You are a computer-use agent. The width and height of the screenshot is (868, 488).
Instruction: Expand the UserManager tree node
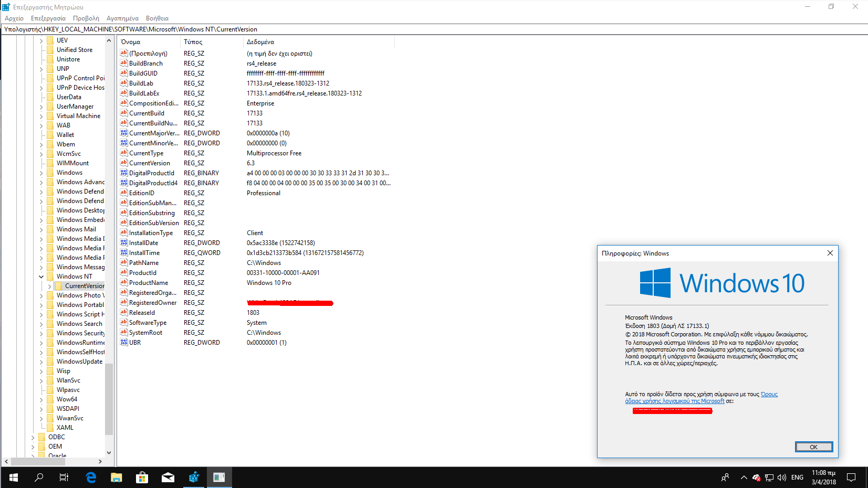point(41,107)
